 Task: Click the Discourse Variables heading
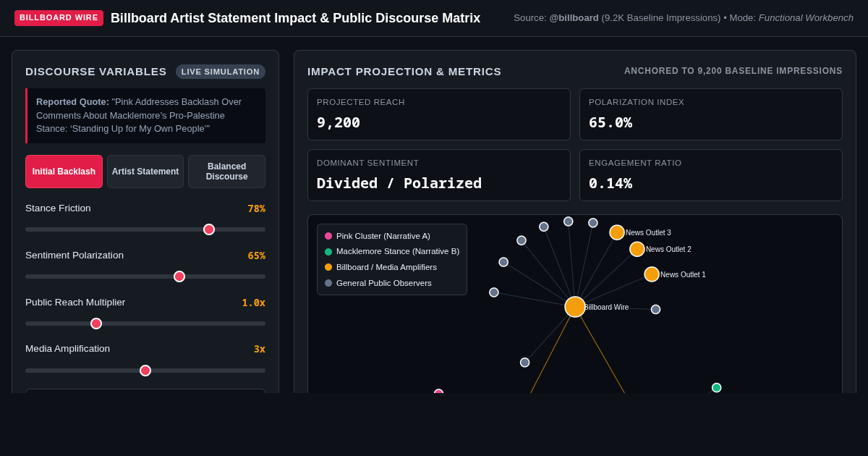coord(96,72)
